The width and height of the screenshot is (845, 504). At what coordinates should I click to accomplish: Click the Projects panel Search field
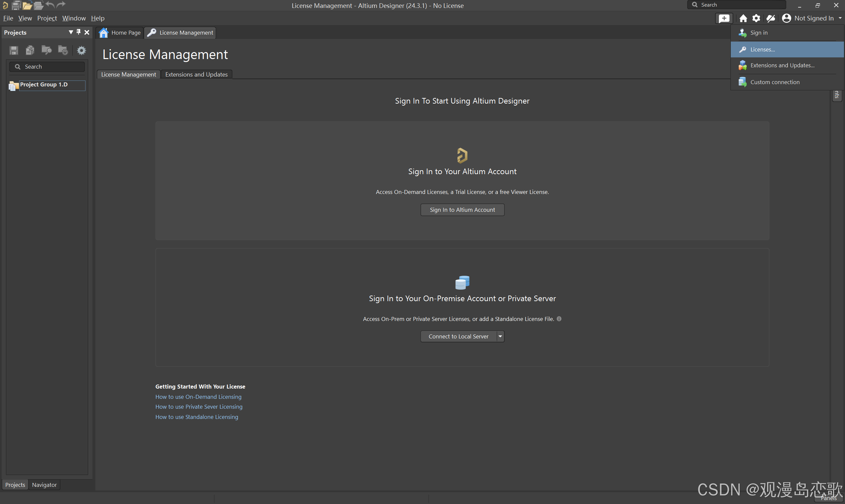(51, 67)
